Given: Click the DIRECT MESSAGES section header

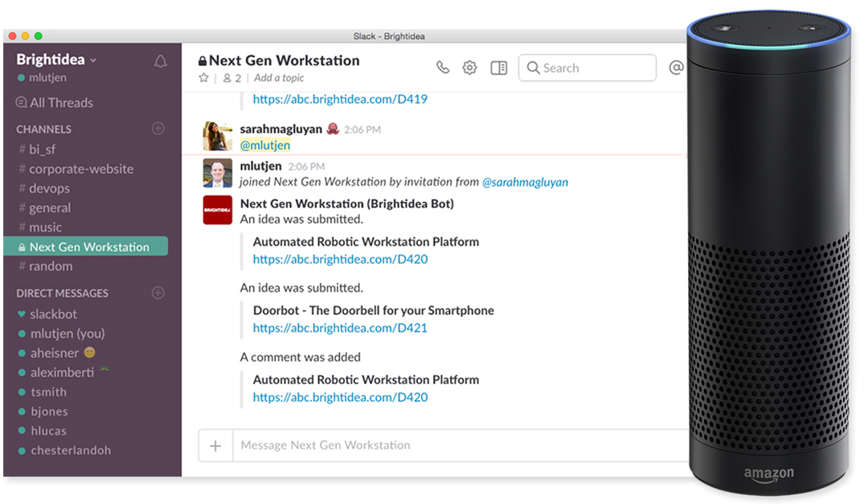Looking at the screenshot, I should coord(62,293).
